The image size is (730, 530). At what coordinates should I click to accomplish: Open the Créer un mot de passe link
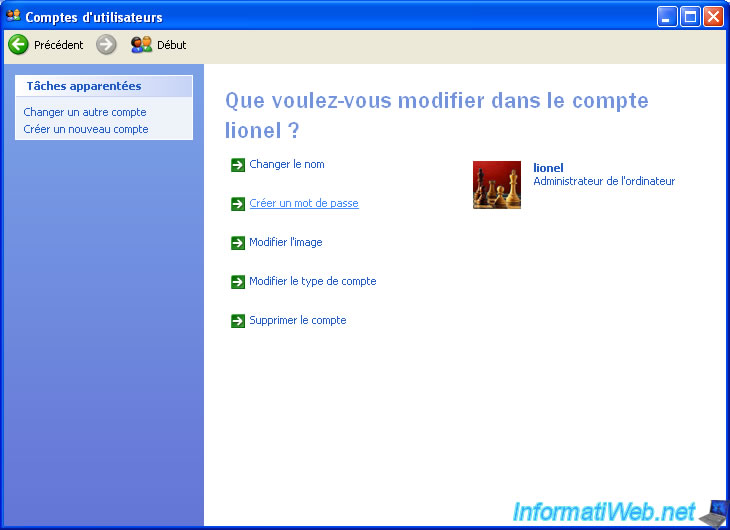coord(304,203)
